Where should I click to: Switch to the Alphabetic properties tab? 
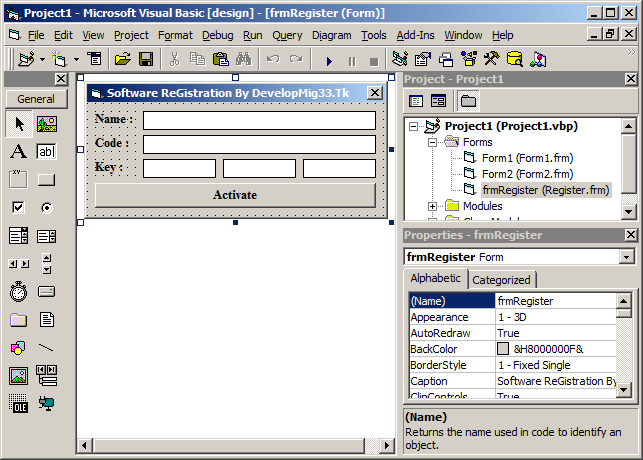coord(436,278)
